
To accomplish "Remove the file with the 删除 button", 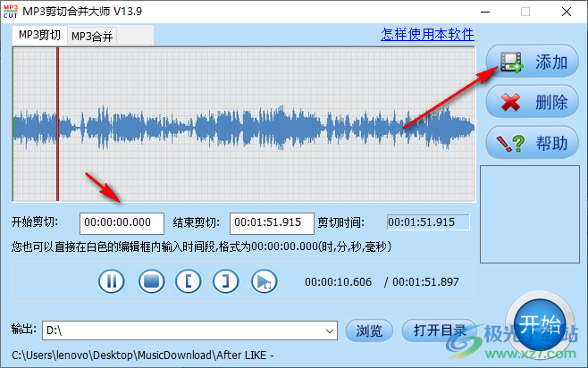I will [x=532, y=102].
